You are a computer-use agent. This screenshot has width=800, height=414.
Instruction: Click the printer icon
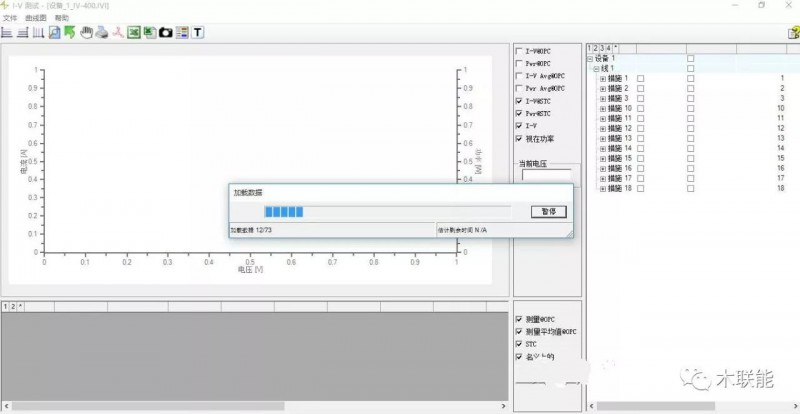click(102, 33)
